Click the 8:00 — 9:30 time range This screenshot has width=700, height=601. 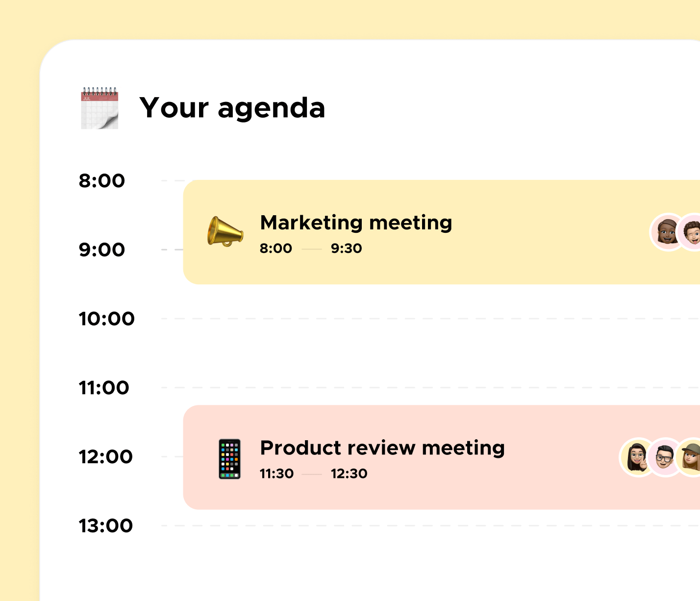[311, 249]
